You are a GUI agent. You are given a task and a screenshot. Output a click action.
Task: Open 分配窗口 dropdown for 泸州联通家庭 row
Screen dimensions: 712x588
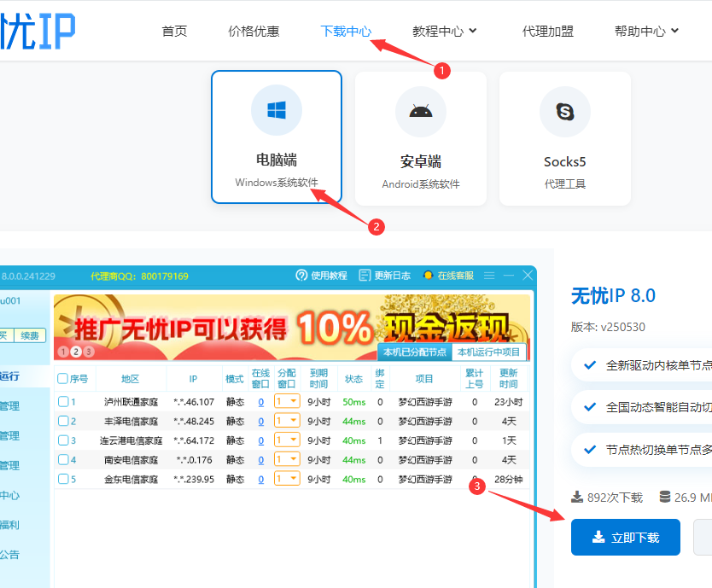[x=287, y=401]
